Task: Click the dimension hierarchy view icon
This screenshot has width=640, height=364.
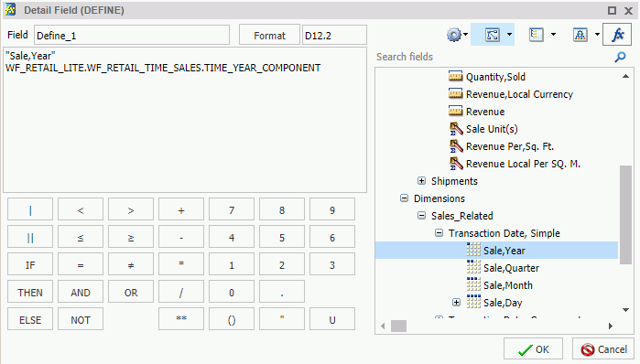Action: (580, 35)
